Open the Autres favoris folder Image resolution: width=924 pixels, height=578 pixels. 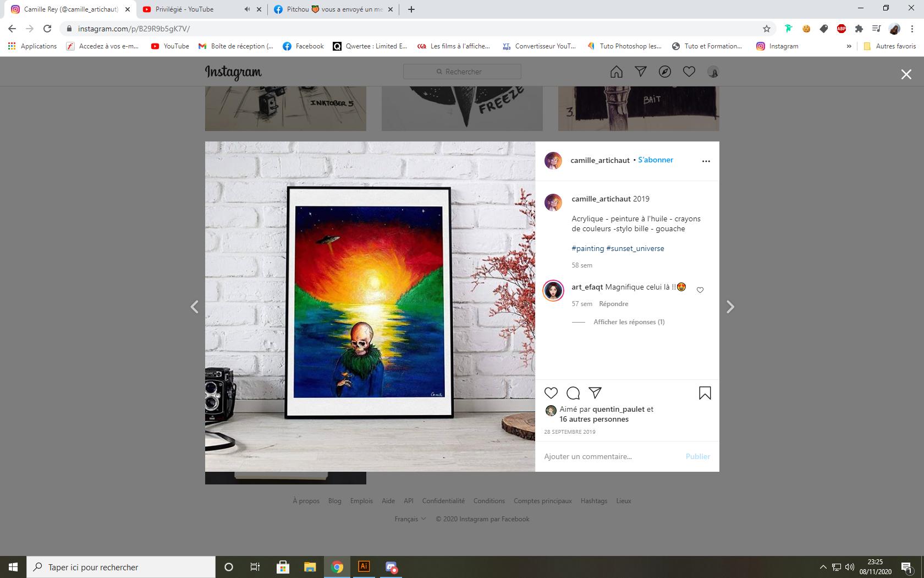(890, 46)
